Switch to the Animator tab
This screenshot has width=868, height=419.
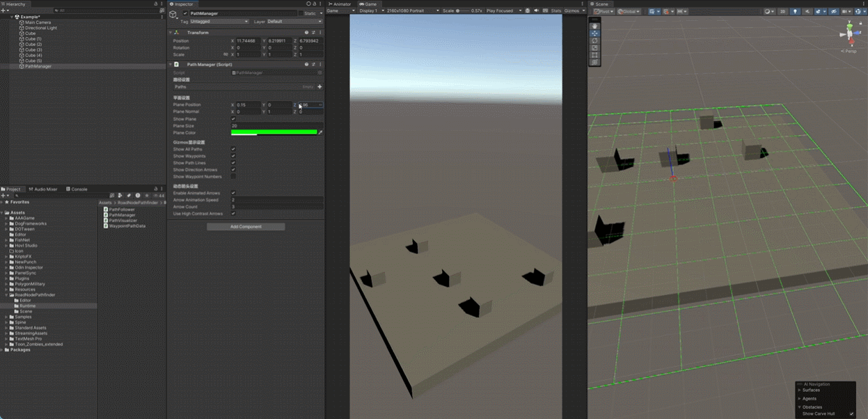(340, 3)
